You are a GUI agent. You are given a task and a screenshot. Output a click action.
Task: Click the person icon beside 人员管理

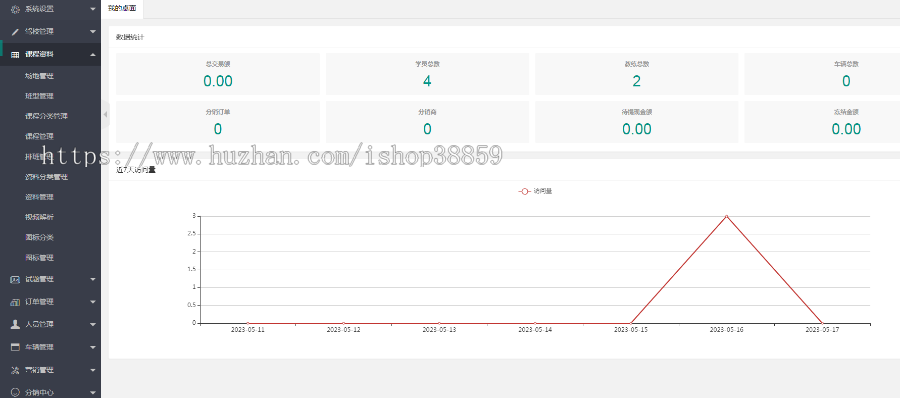(x=15, y=324)
